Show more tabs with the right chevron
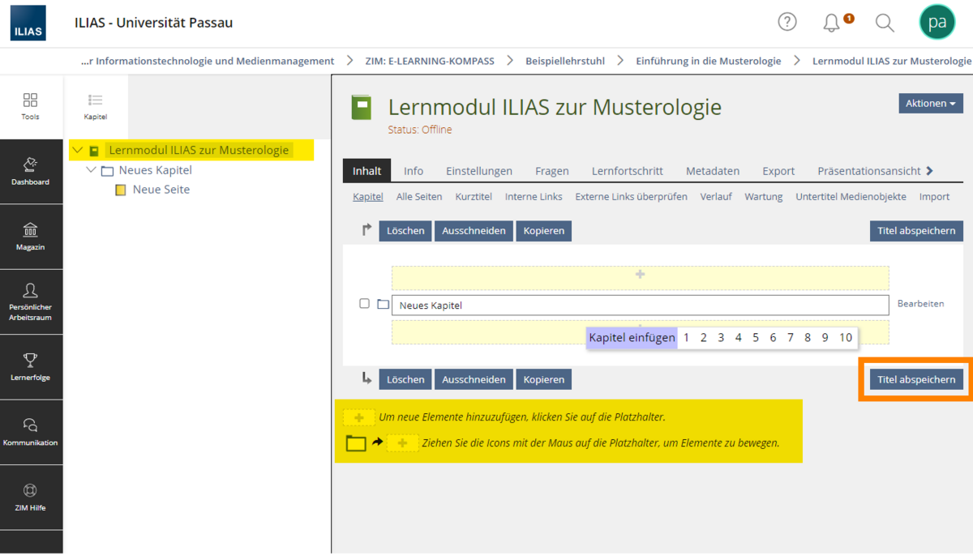This screenshot has height=560, width=973. point(929,170)
